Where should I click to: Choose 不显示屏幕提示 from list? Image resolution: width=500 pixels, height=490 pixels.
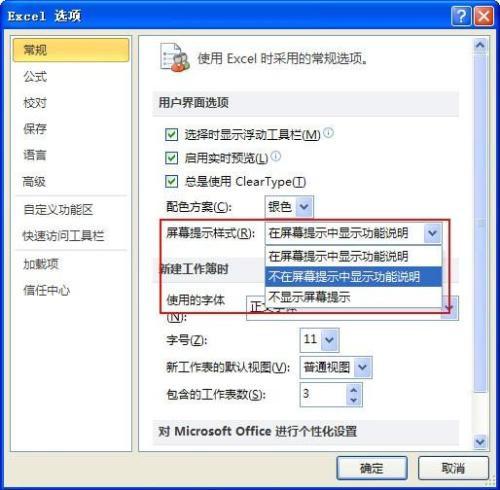pyautogui.click(x=353, y=296)
